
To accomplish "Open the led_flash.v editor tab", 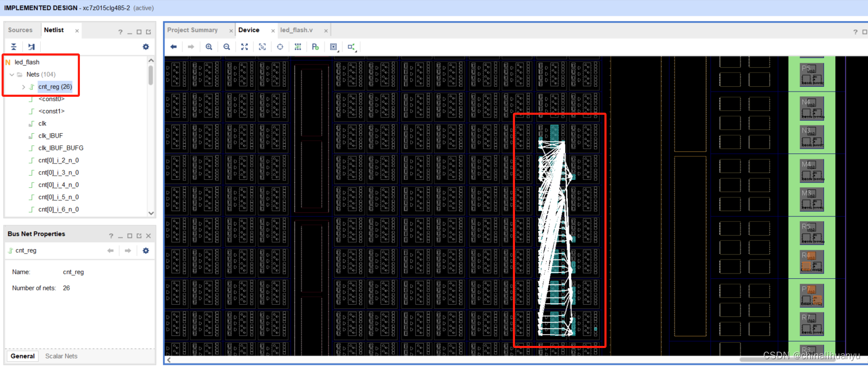I will click(x=296, y=30).
